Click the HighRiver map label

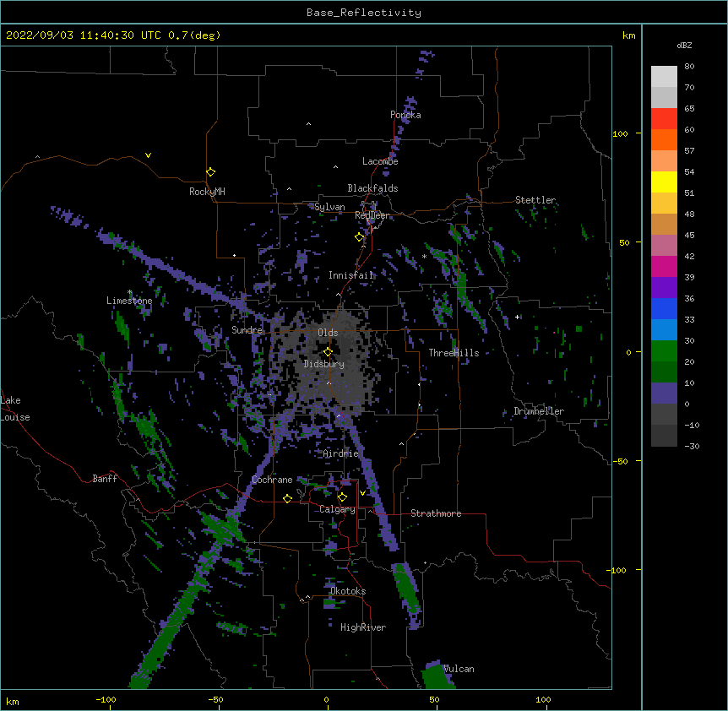pos(363,627)
